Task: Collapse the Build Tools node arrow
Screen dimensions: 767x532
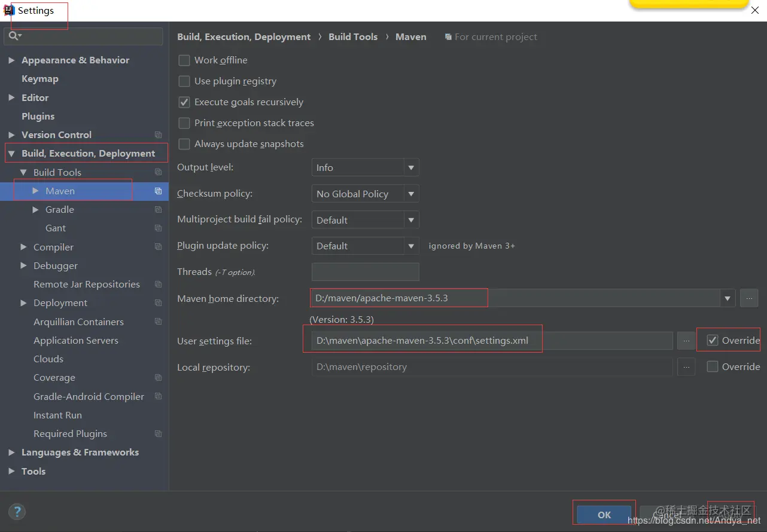Action: point(23,172)
